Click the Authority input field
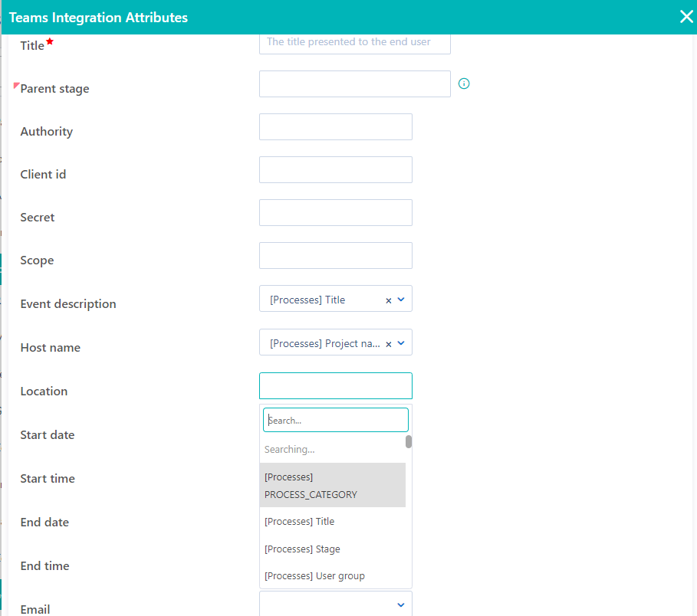Image resolution: width=697 pixels, height=616 pixels. pyautogui.click(x=335, y=126)
